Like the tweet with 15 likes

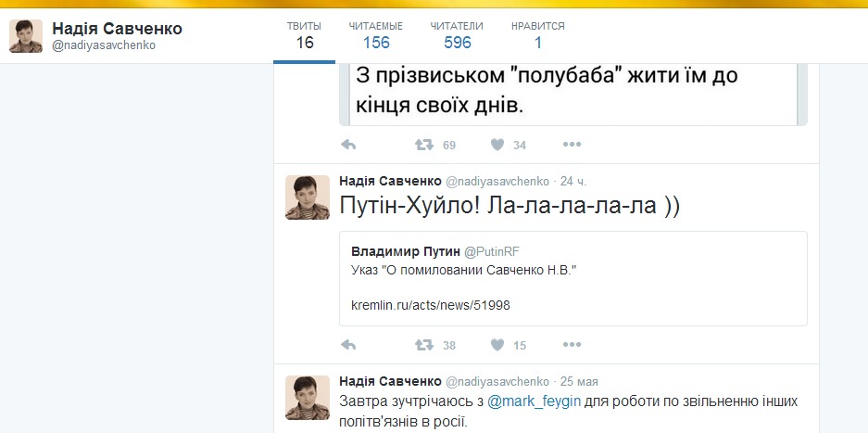[x=497, y=345]
